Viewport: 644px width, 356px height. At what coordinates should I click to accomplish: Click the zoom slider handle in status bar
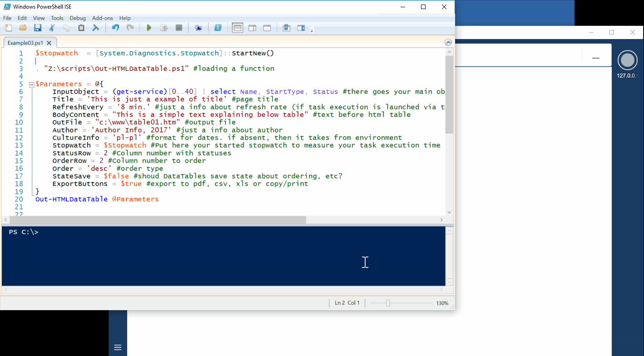pos(388,303)
